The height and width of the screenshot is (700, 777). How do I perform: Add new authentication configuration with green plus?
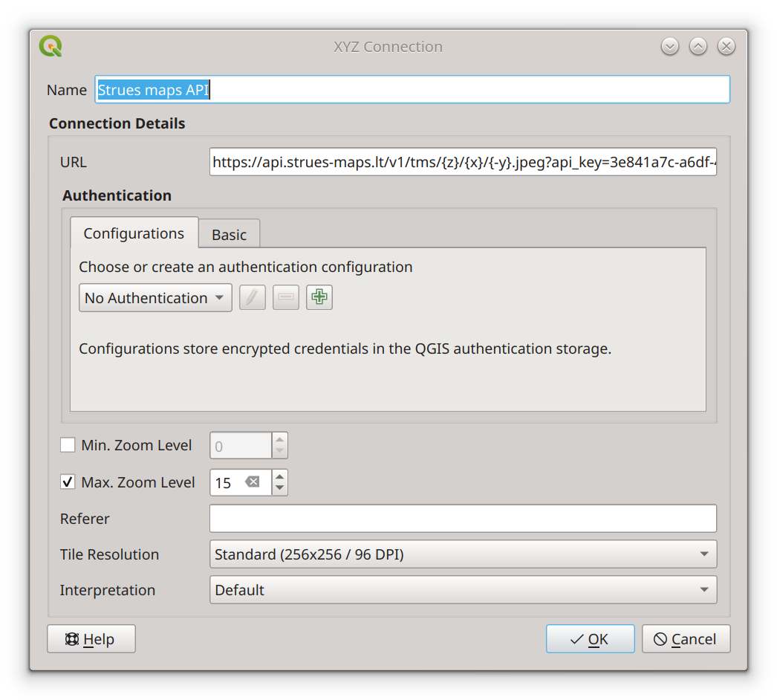(319, 297)
